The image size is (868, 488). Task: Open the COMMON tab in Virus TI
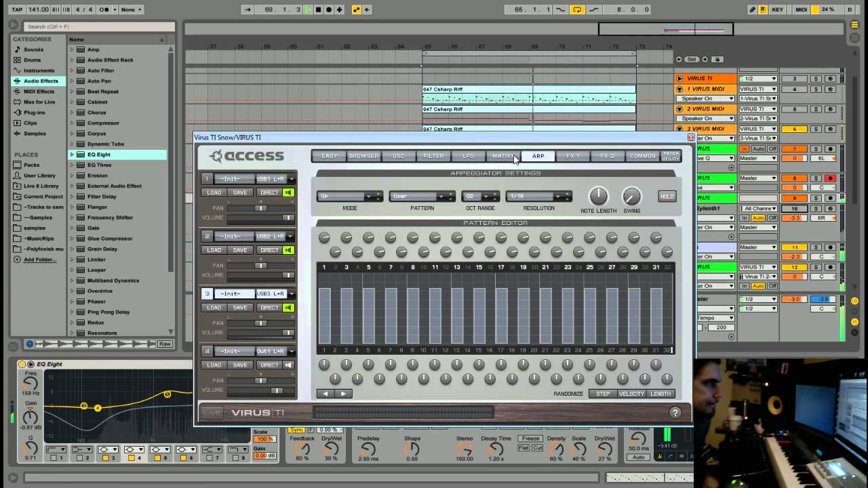tap(643, 156)
